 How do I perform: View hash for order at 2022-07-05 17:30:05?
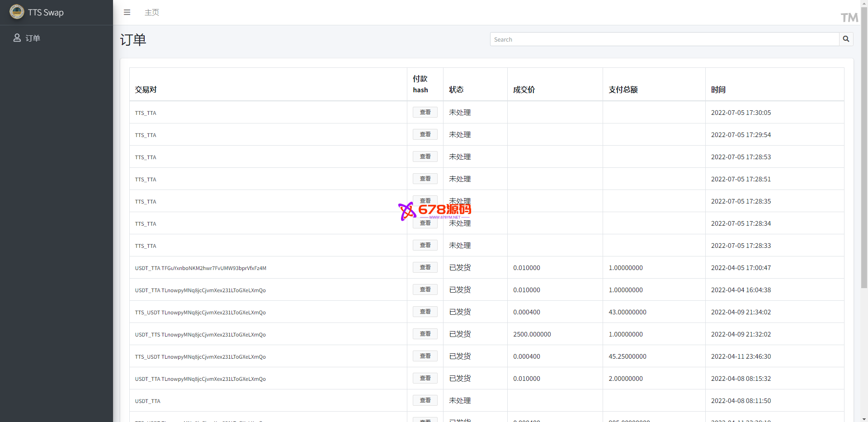tap(425, 112)
